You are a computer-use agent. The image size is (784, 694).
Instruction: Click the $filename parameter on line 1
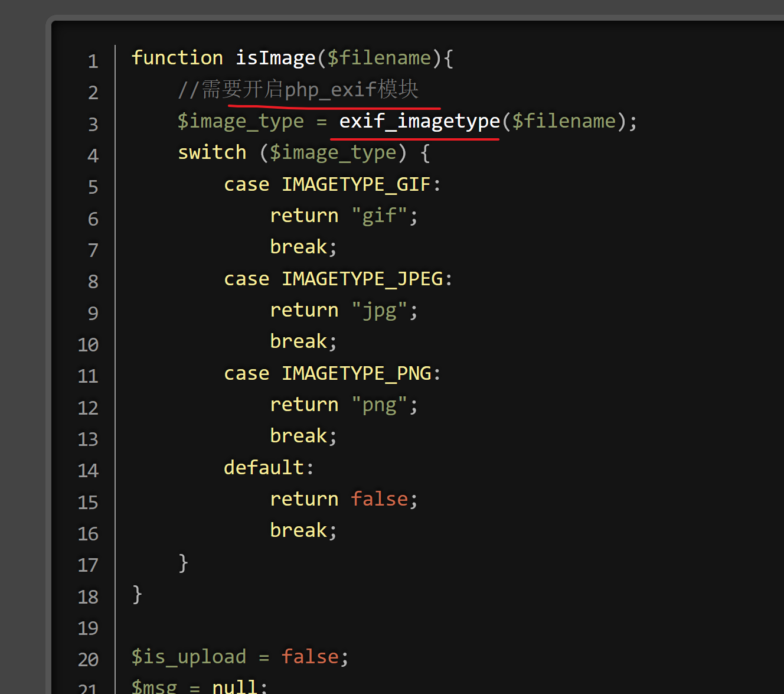click(379, 58)
